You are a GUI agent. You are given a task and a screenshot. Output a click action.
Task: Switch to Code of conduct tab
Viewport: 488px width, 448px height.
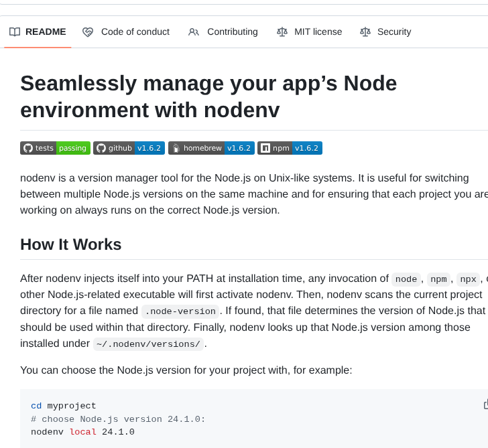(x=126, y=31)
